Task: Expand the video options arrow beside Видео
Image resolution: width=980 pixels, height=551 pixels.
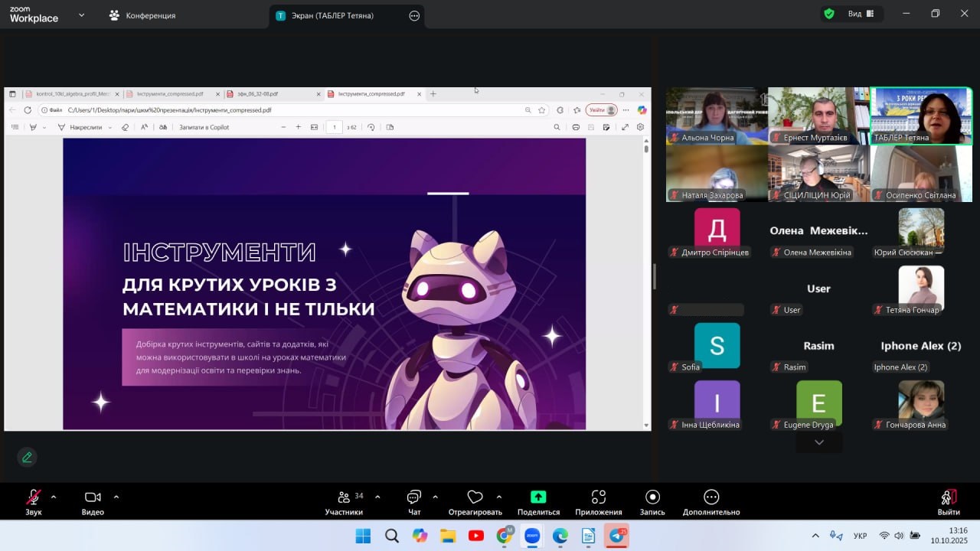Action: (x=116, y=497)
